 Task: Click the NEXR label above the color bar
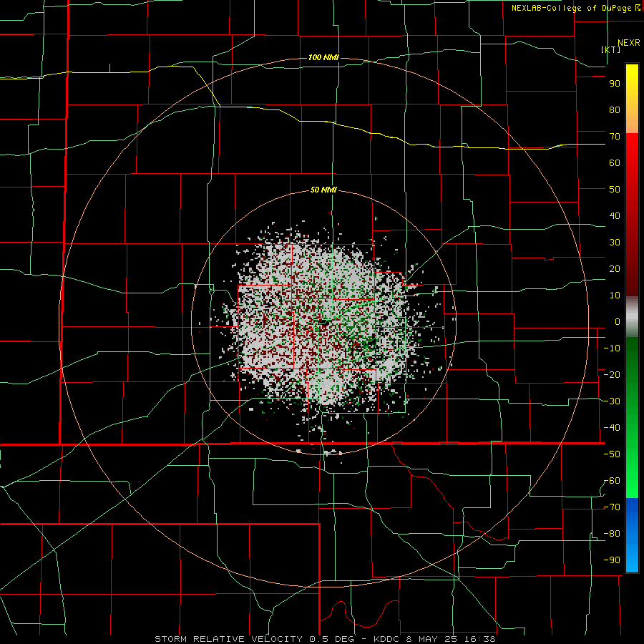[628, 43]
